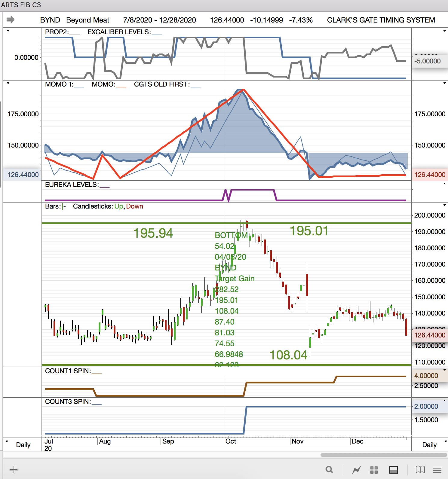Image resolution: width=448 pixels, height=479 pixels.
Task: Click the 4.00000 COUNT1 SPIN value tag
Action: pyautogui.click(x=430, y=376)
